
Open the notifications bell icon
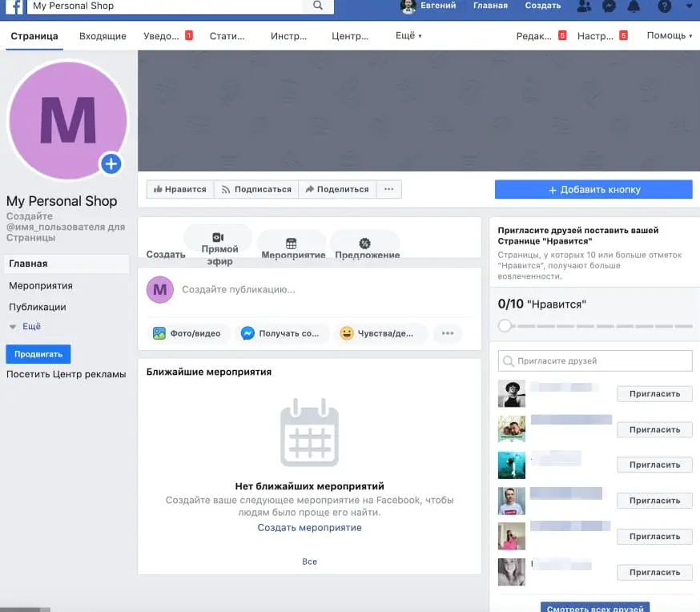634,6
